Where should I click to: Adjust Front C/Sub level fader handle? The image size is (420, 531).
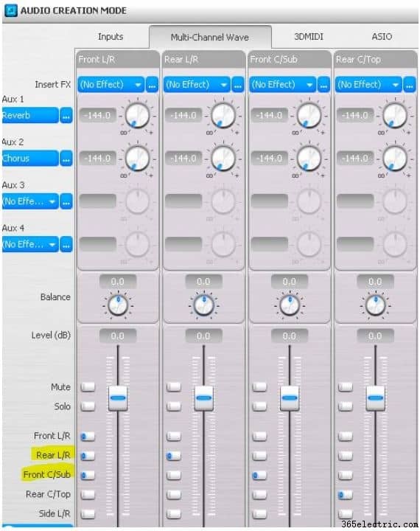coord(290,398)
